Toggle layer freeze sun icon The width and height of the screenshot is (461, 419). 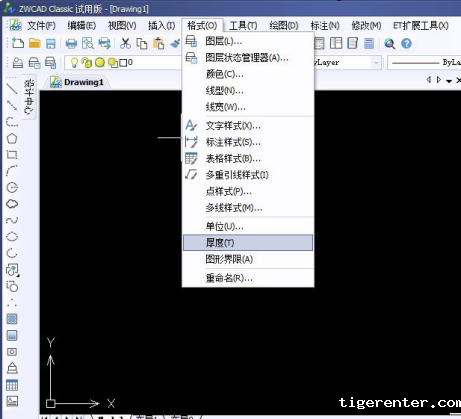coord(100,62)
